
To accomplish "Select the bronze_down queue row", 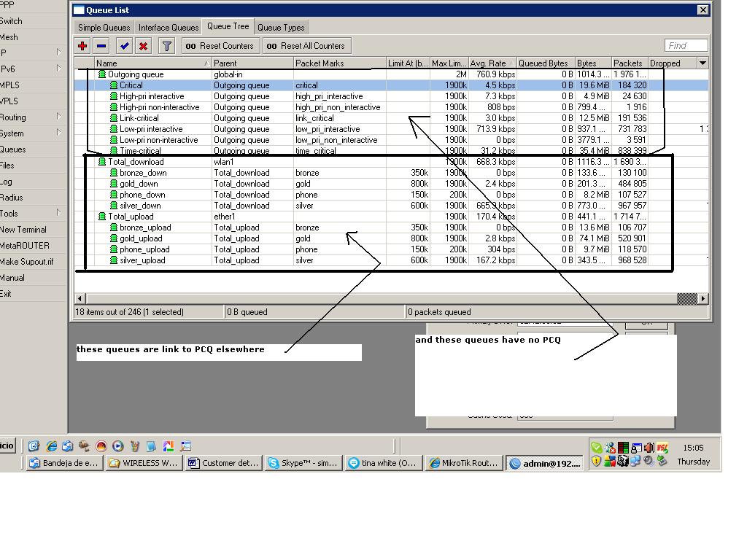I will 392,173.
